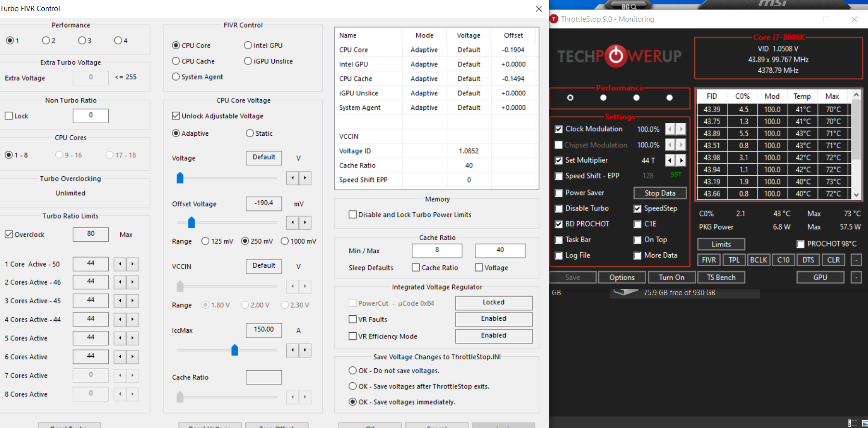Select System Agent radio button
This screenshot has height=428, width=868.
[x=176, y=77]
